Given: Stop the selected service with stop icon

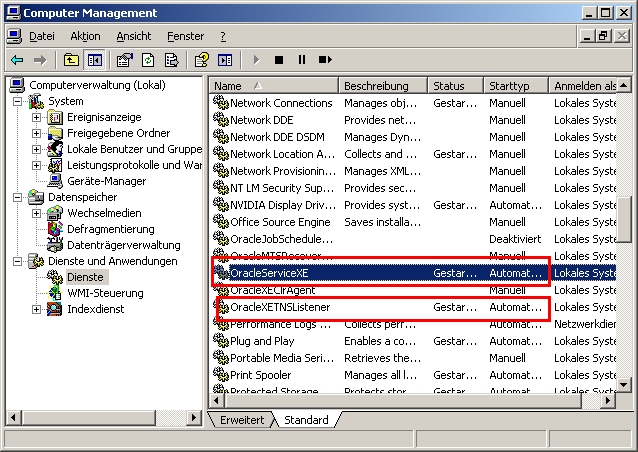Looking at the screenshot, I should click(x=279, y=60).
